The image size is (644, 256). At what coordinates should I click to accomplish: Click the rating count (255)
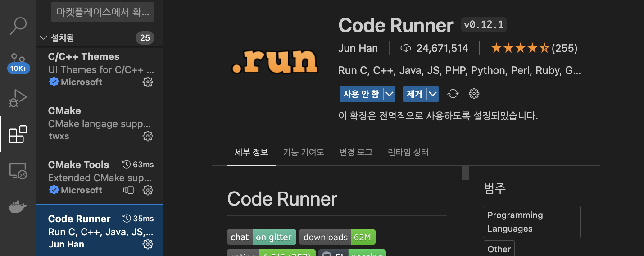coord(564,48)
